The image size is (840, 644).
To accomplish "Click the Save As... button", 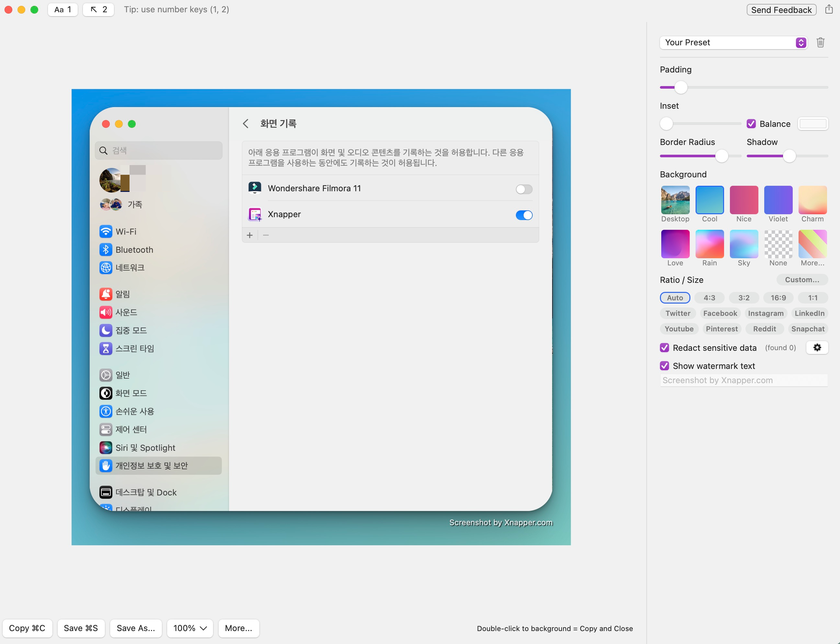I will point(136,628).
